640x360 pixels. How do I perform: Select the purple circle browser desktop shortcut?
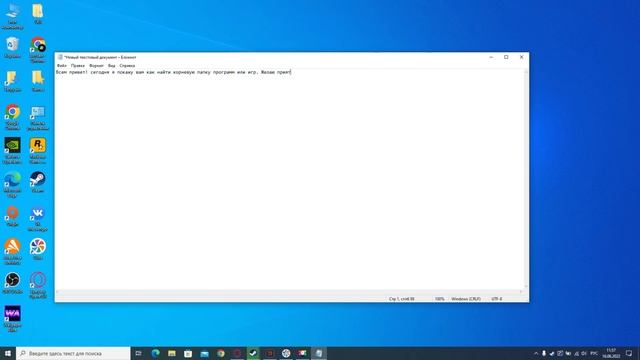[x=38, y=286]
